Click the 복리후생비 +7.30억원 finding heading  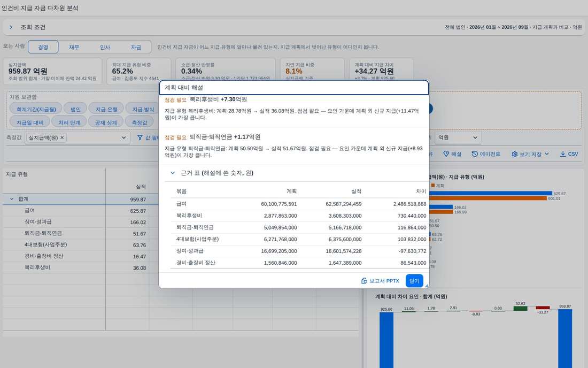[218, 99]
